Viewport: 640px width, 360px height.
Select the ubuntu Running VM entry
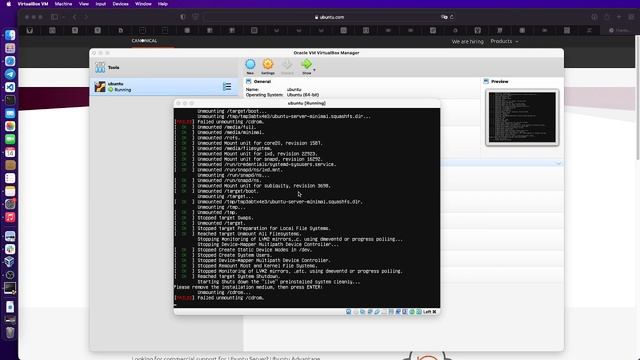[164, 87]
